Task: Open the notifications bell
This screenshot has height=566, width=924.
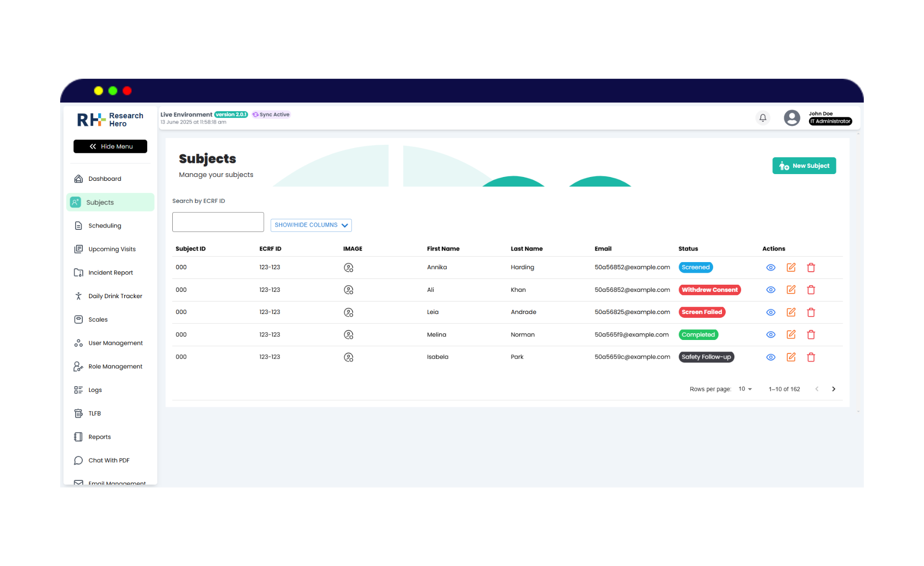Action: pos(763,118)
